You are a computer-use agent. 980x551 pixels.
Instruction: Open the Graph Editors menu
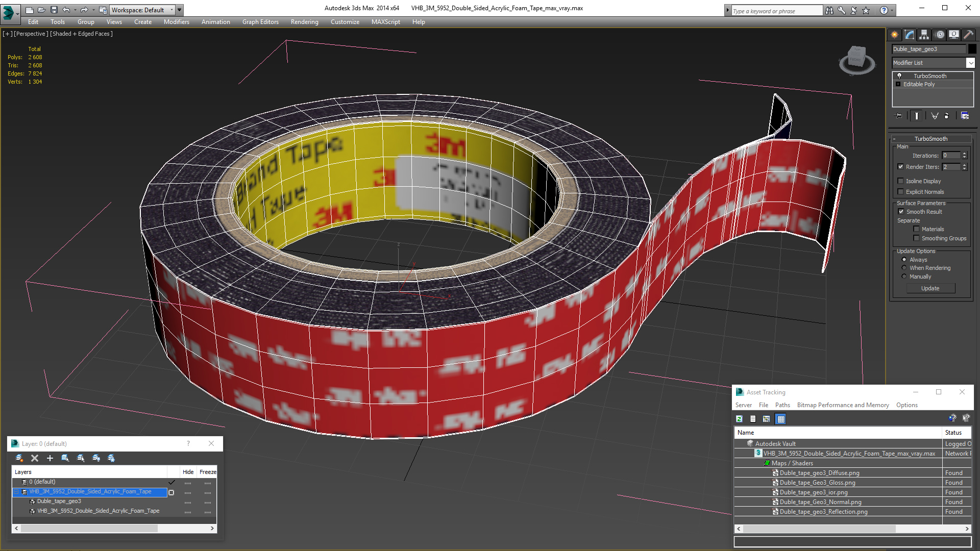260,22
